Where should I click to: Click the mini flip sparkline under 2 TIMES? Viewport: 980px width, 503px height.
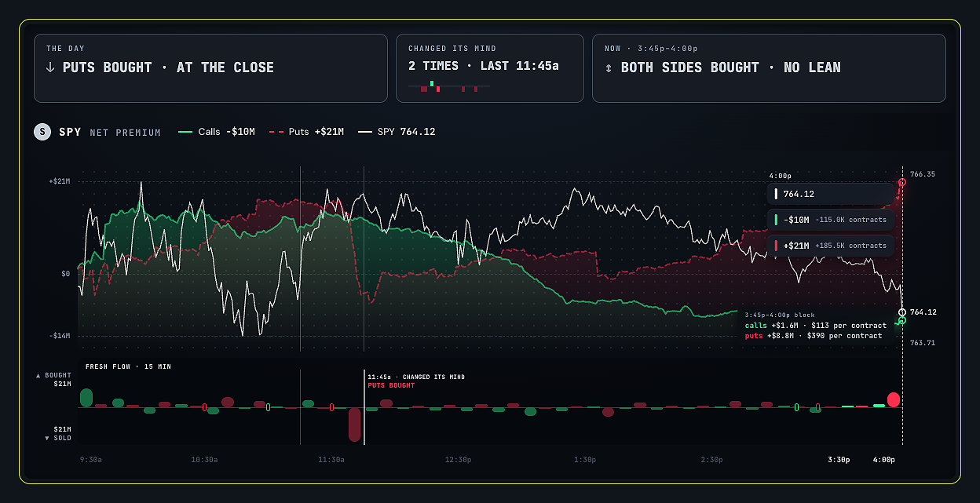pos(449,86)
